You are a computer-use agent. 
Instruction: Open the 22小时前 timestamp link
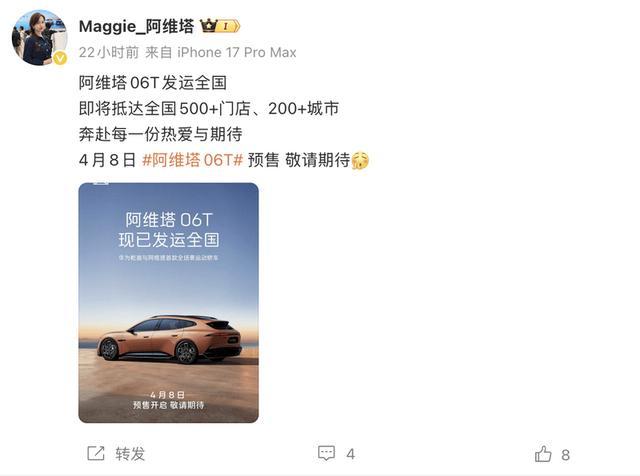tap(109, 52)
